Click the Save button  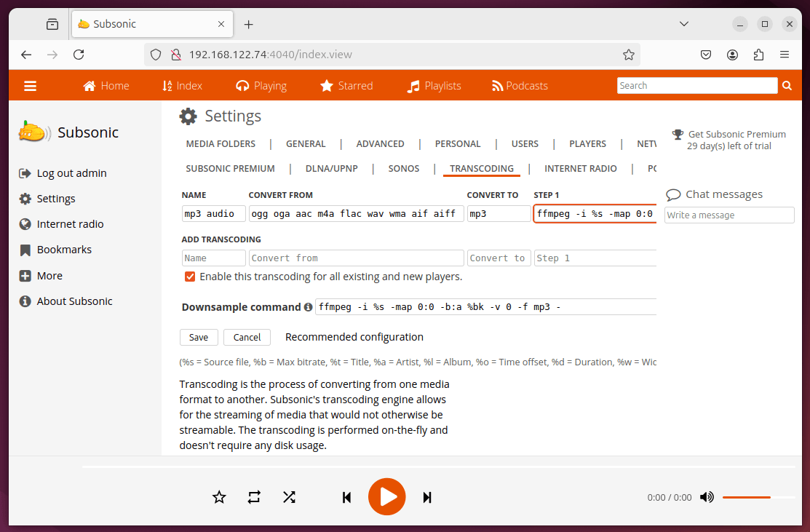point(199,337)
